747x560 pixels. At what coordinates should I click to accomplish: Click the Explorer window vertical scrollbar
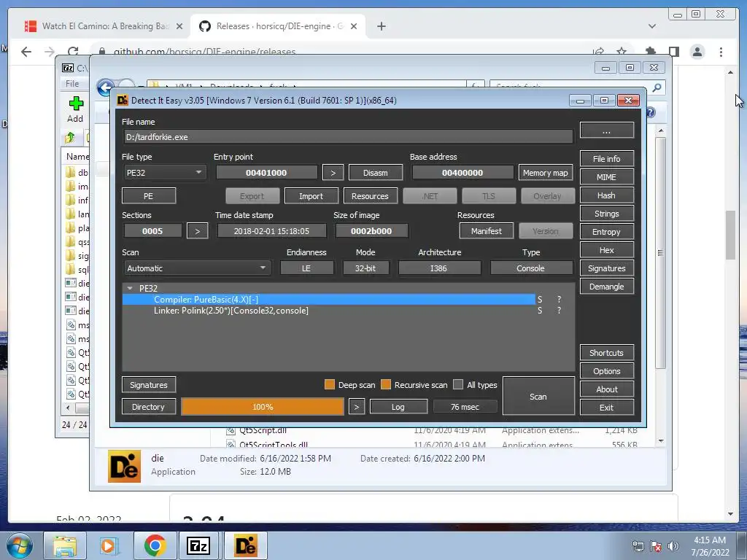tap(660, 252)
